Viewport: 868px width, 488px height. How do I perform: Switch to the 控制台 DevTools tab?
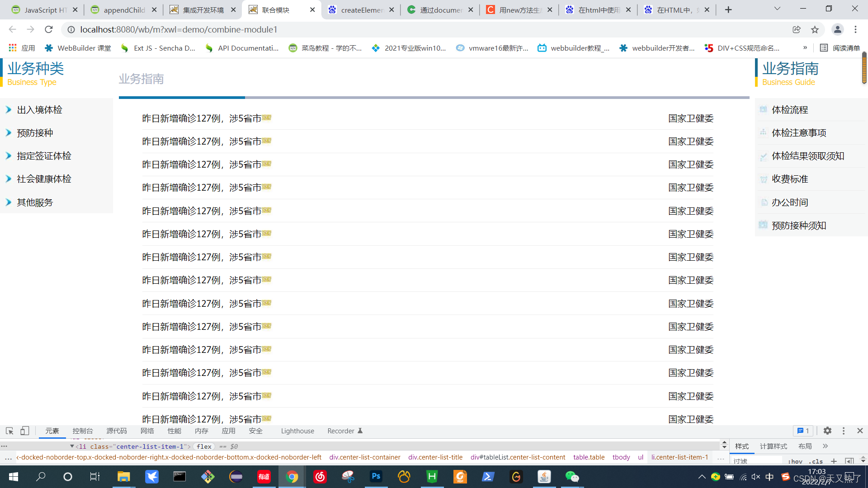[83, 431]
